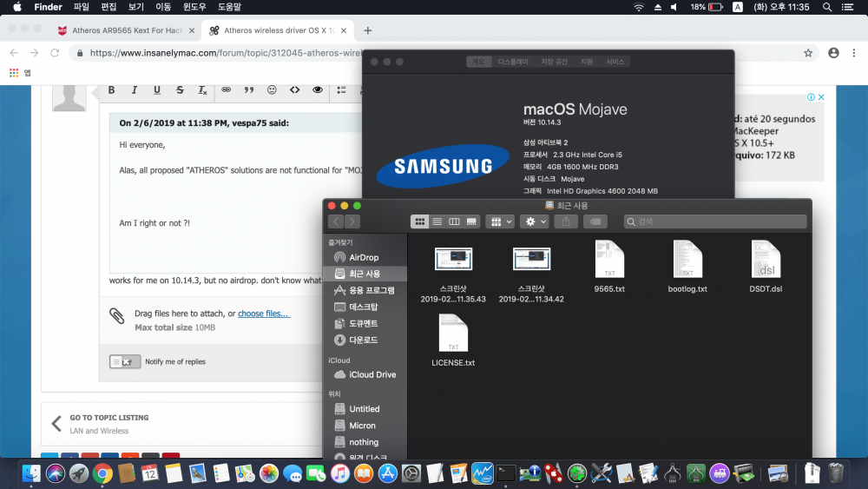Select the Micron volume in the Finder sidebar
The image size is (868, 489).
pyautogui.click(x=365, y=426)
